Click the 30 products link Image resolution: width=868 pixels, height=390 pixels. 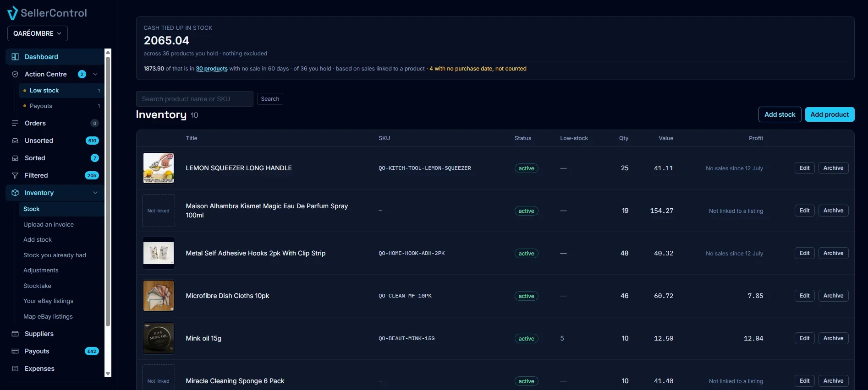point(212,69)
